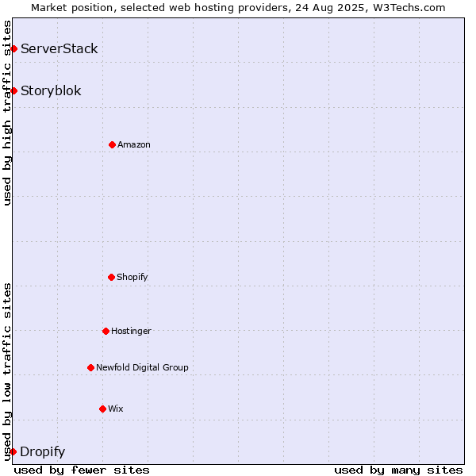The width and height of the screenshot is (476, 476).
Task: Click the "used by fewer sites" axis label
Action: tap(82, 470)
